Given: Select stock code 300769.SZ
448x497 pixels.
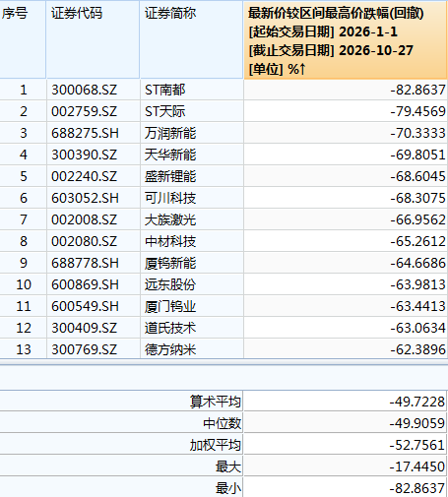Looking at the screenshot, I should point(85,349).
